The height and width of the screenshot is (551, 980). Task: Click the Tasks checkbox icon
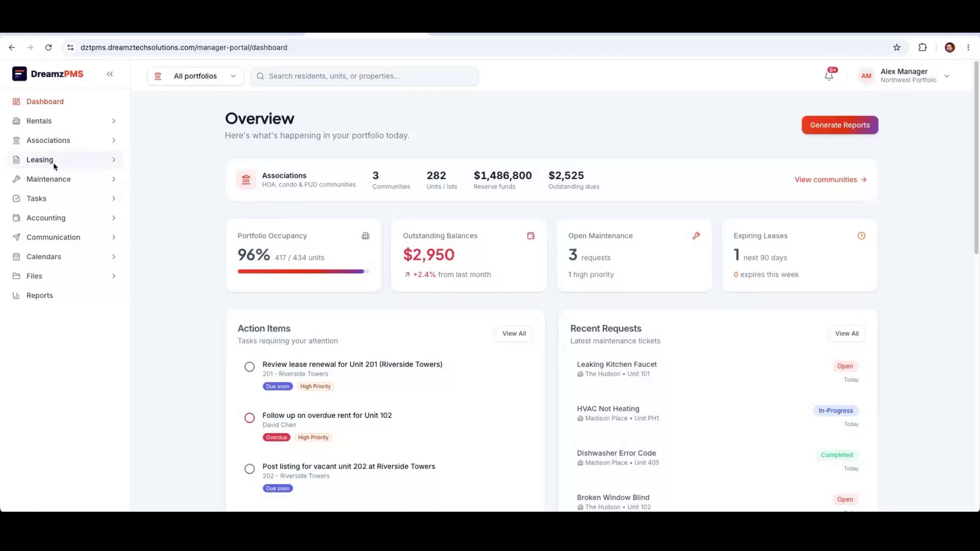pyautogui.click(x=16, y=198)
